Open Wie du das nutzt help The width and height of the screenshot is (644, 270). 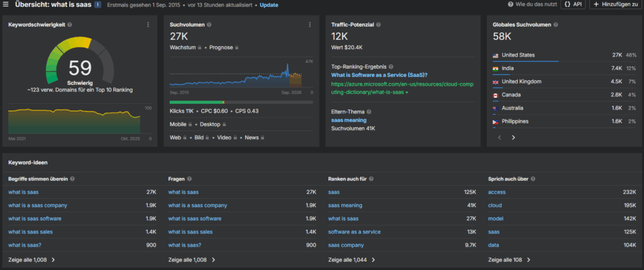pos(532,4)
